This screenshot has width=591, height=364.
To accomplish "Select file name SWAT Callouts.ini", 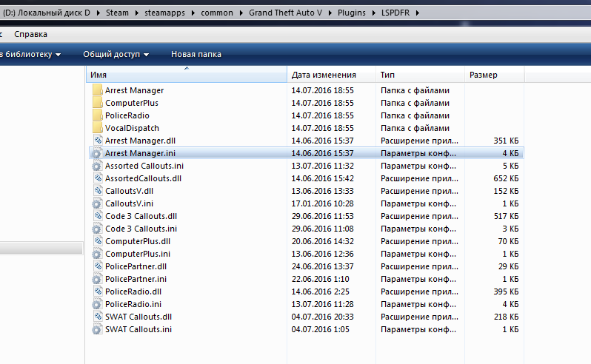I will coord(138,329).
